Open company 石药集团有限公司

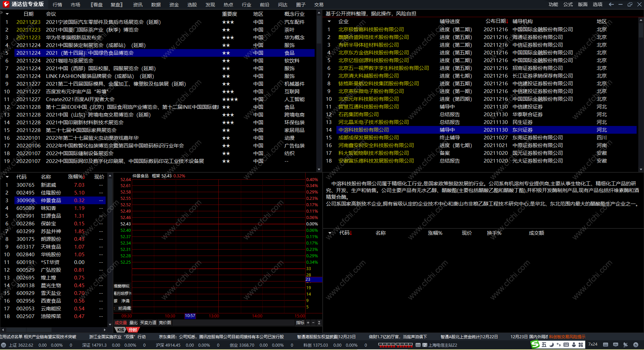pyautogui.click(x=359, y=115)
